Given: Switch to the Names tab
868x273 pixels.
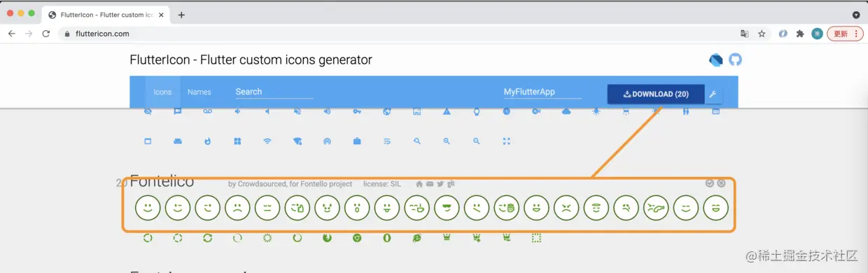Looking at the screenshot, I should 199,92.
